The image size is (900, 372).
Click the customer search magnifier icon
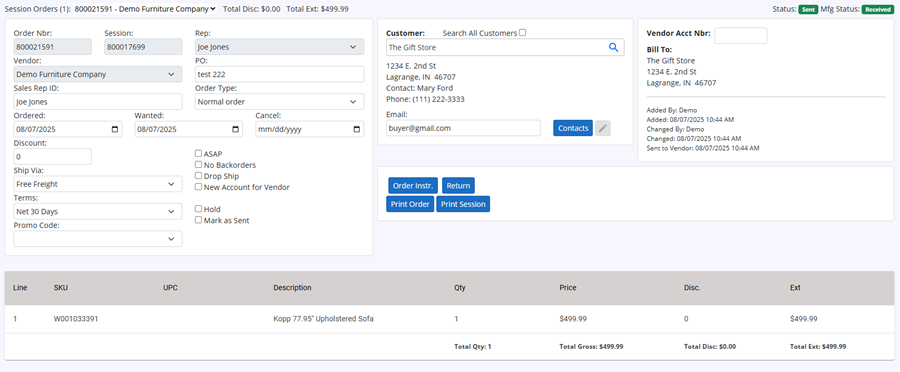click(613, 48)
